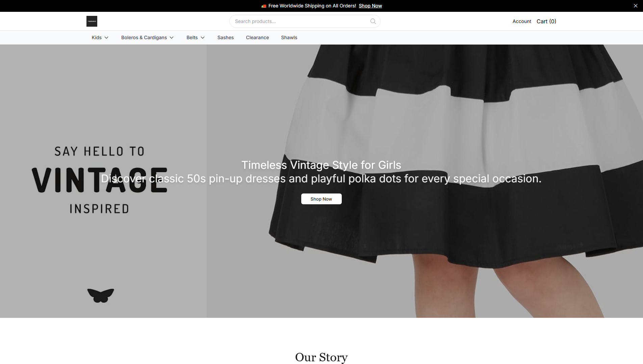Expand the Boleros & Cardigans menu

pos(148,37)
